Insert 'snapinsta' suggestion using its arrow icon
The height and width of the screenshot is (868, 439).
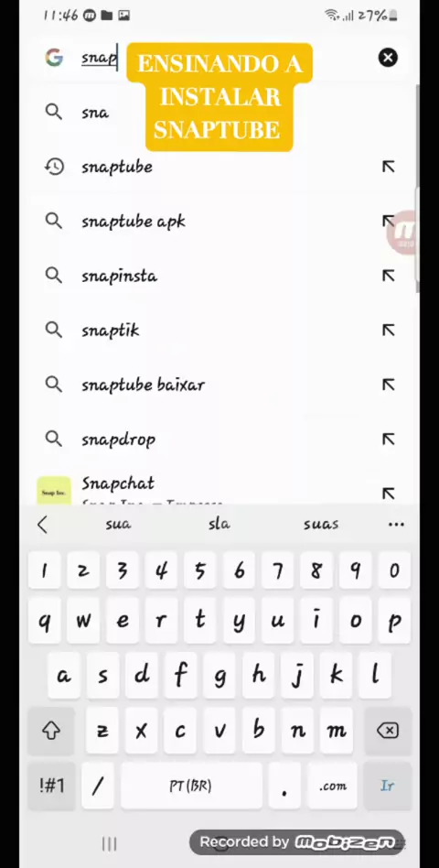[x=388, y=276]
